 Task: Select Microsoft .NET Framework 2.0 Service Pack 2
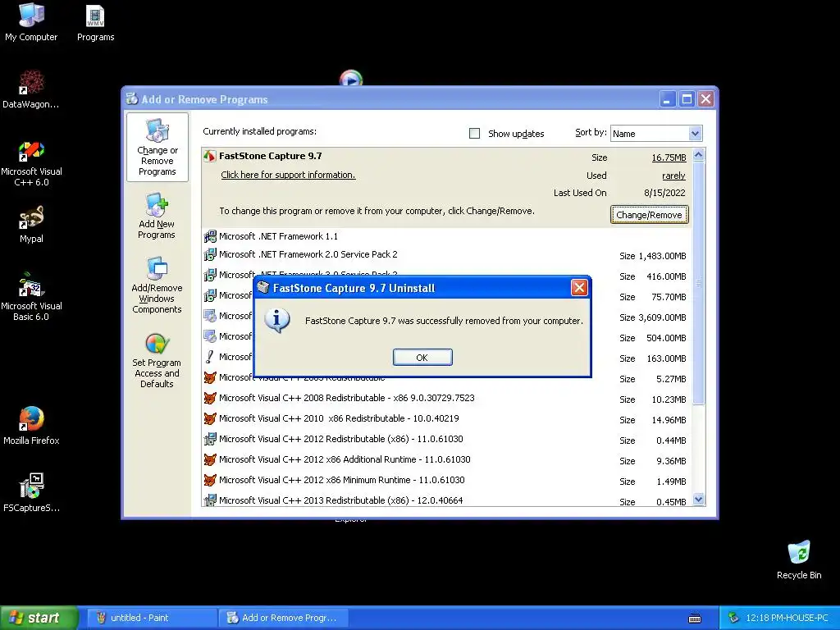(x=447, y=255)
